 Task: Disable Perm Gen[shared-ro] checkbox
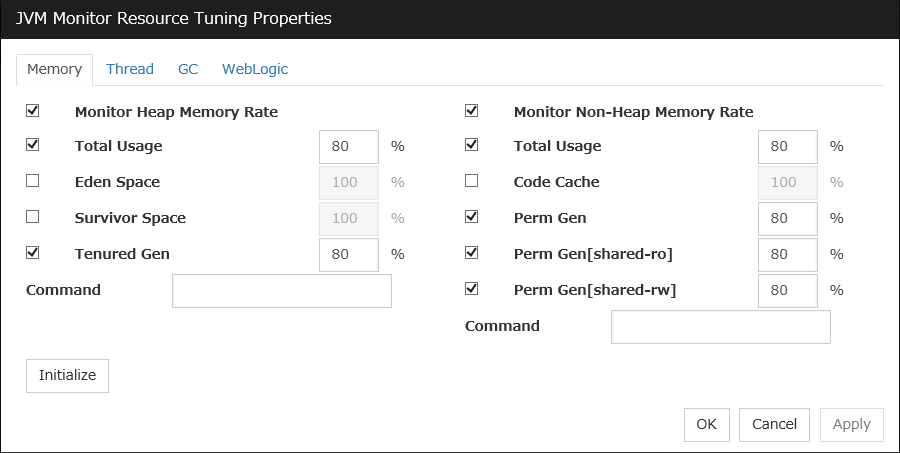(x=472, y=253)
